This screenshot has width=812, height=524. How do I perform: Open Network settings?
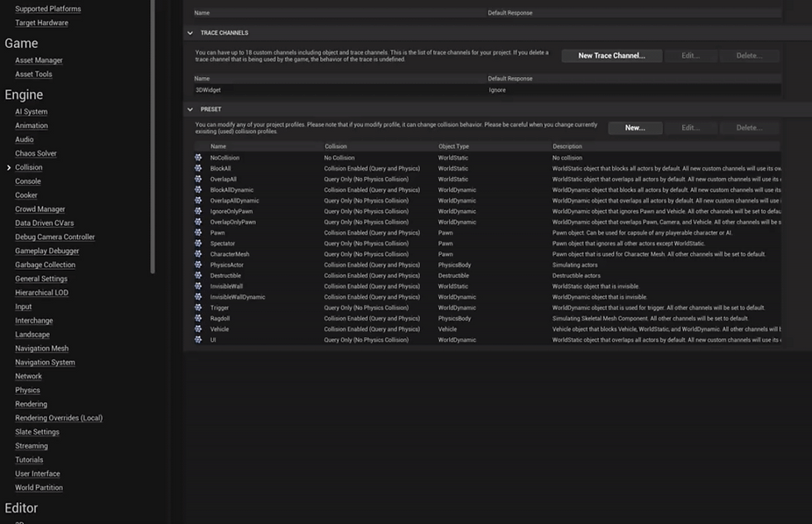point(28,377)
